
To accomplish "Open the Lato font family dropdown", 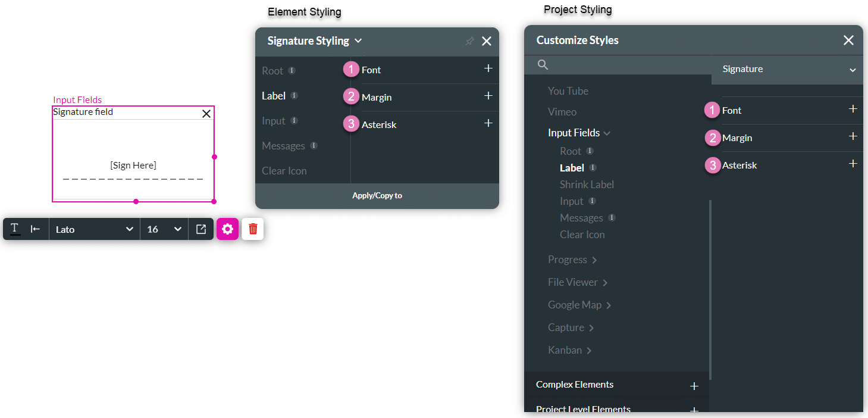I will (94, 229).
